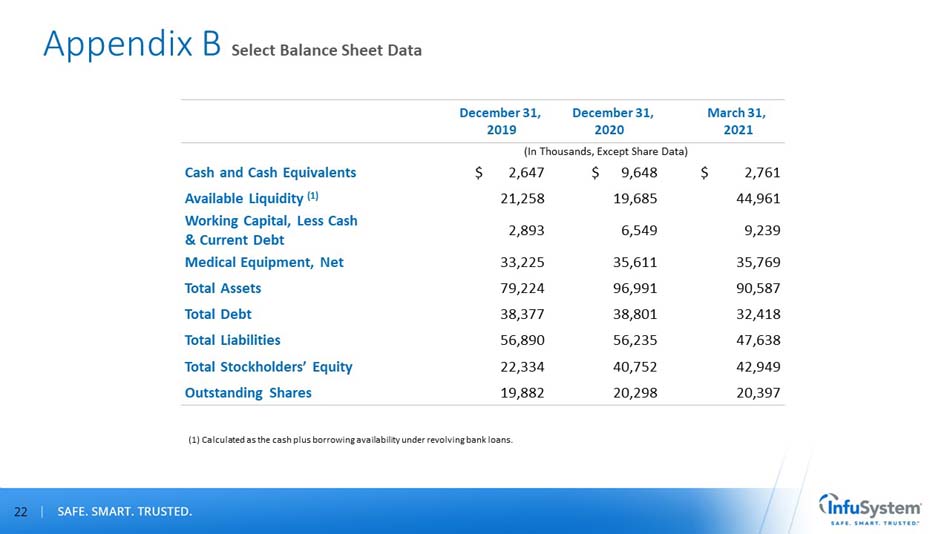Click the footnote about revolving bank loans
The height and width of the screenshot is (534, 950).
click(350, 439)
